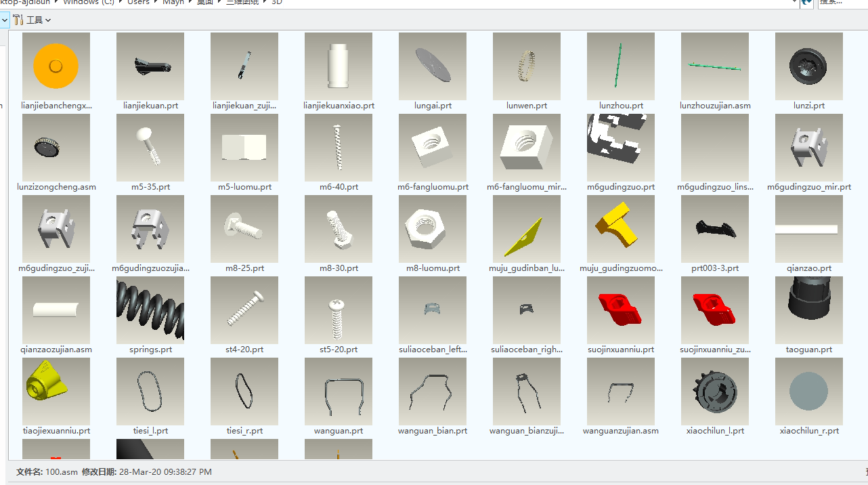Click the lianjiebanchengx... file name label
Image resolution: width=868 pixels, height=485 pixels.
(x=56, y=106)
